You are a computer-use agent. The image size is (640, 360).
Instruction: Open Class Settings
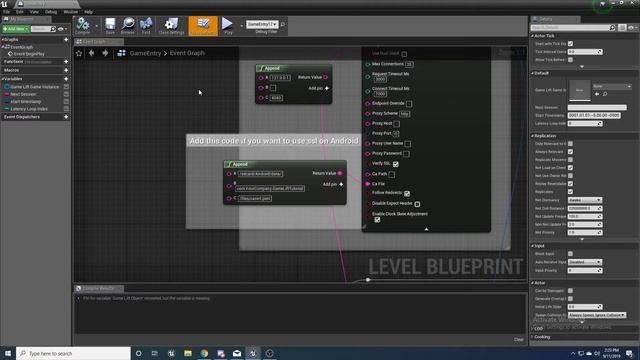pos(171,25)
